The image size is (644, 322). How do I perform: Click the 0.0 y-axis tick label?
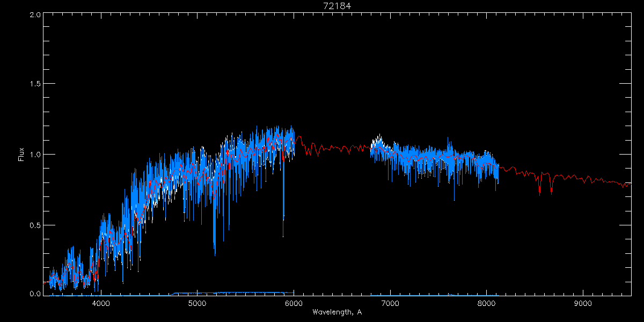point(35,294)
